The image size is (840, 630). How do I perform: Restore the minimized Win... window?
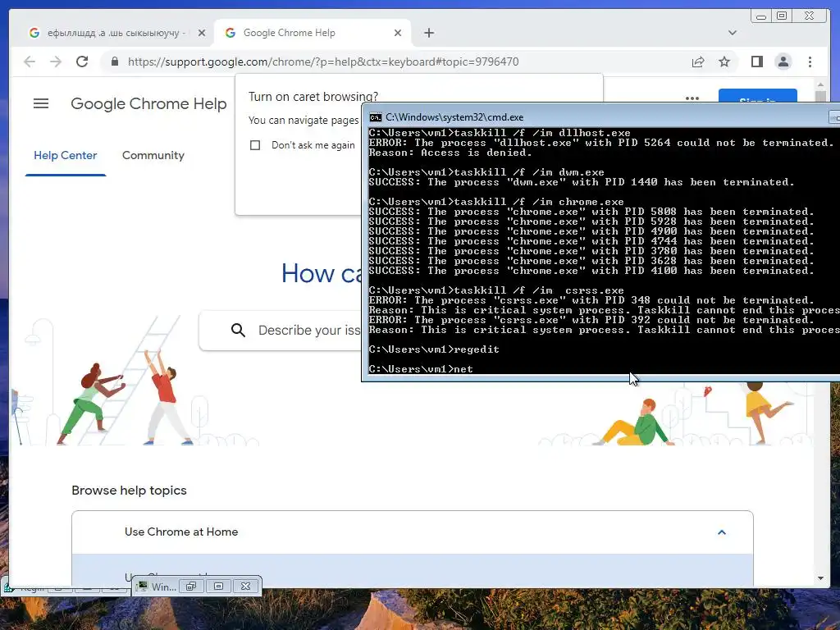click(191, 587)
